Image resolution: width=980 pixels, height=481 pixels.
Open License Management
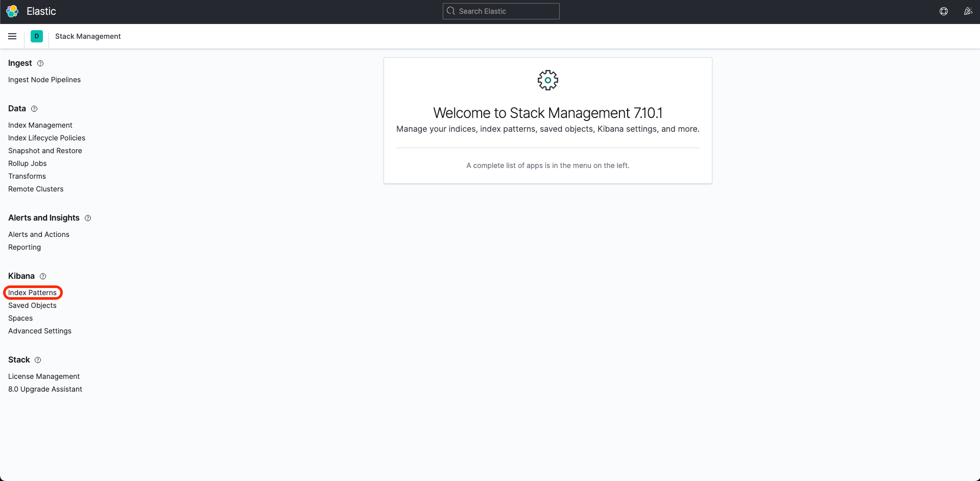tap(44, 376)
